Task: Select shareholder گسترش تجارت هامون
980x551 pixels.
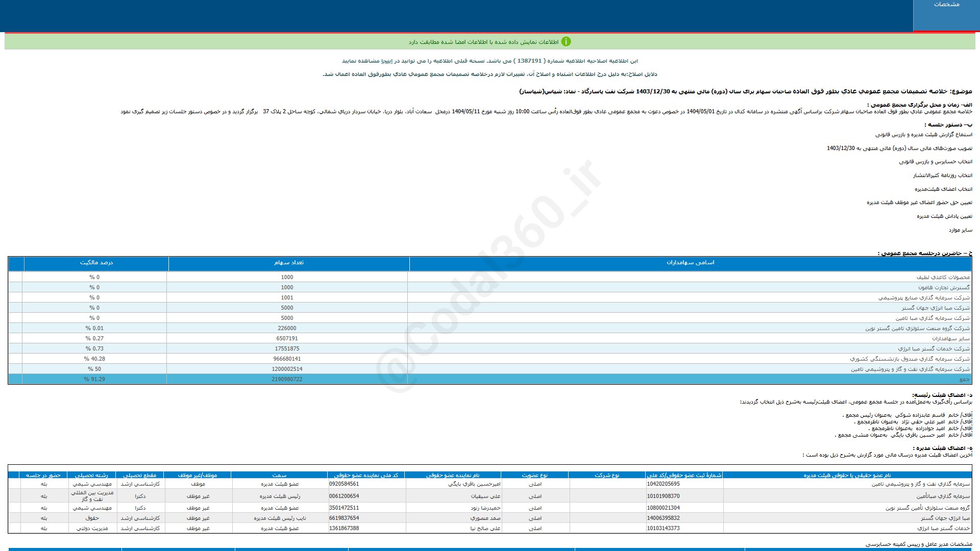Action: pyautogui.click(x=944, y=288)
